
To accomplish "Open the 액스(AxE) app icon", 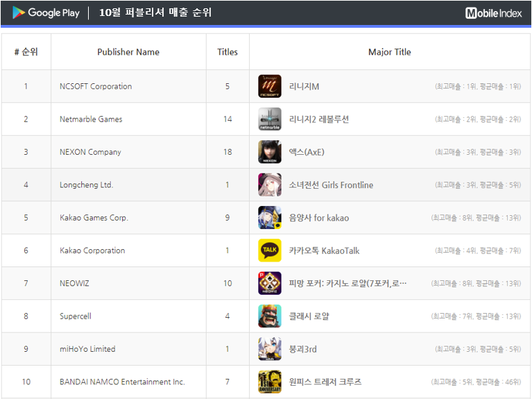I will tap(270, 152).
